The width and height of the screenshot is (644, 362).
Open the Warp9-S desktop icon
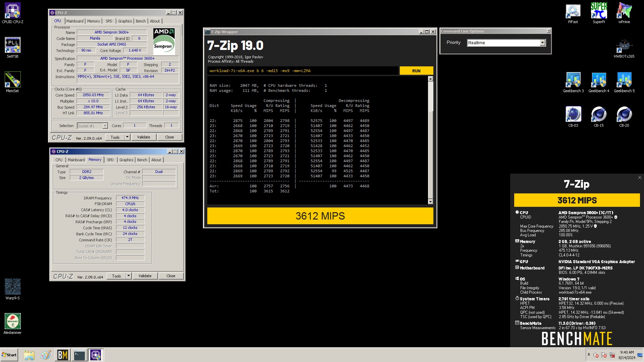point(12,289)
